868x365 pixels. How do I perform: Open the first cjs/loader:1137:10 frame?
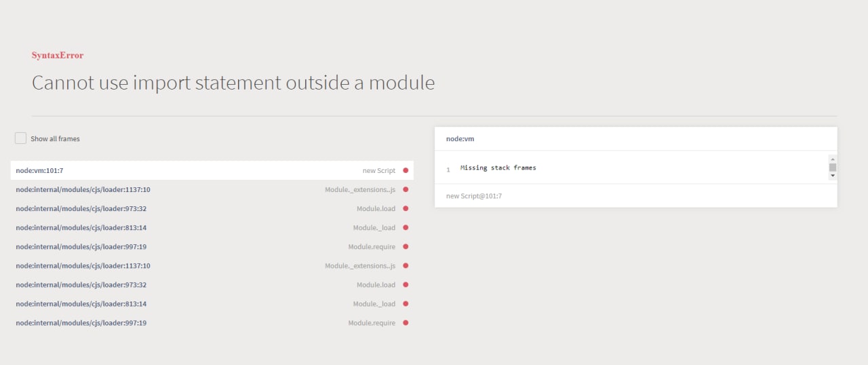[x=212, y=189]
